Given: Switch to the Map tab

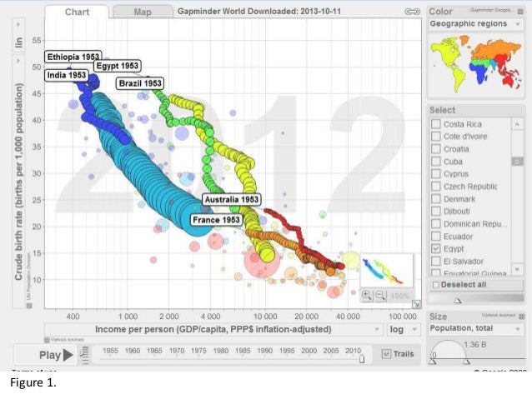Looking at the screenshot, I should click(x=143, y=12).
